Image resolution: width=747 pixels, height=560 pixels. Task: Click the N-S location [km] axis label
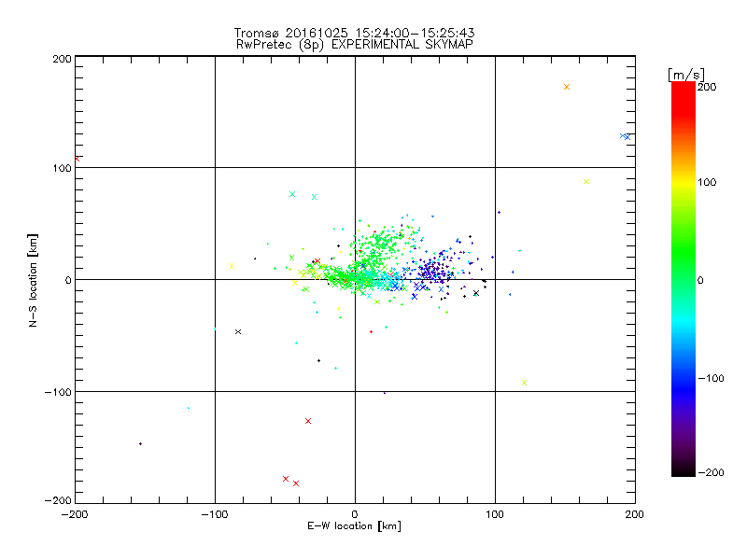(34, 279)
